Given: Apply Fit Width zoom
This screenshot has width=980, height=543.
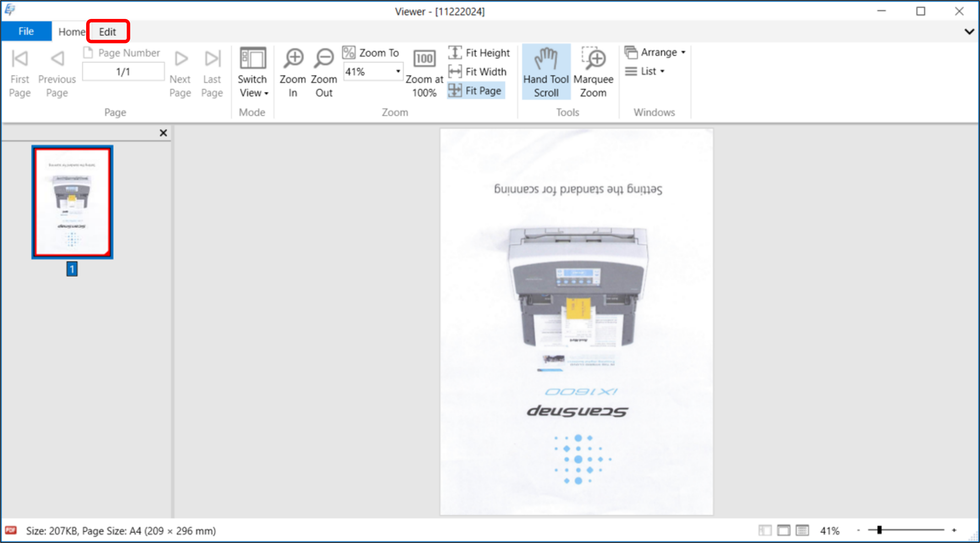Looking at the screenshot, I should 478,72.
